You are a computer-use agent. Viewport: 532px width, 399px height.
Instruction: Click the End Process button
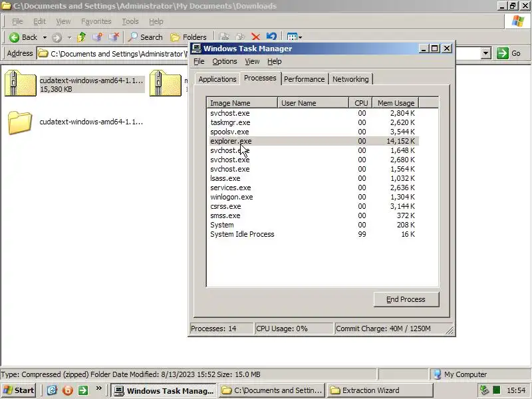tap(406, 299)
